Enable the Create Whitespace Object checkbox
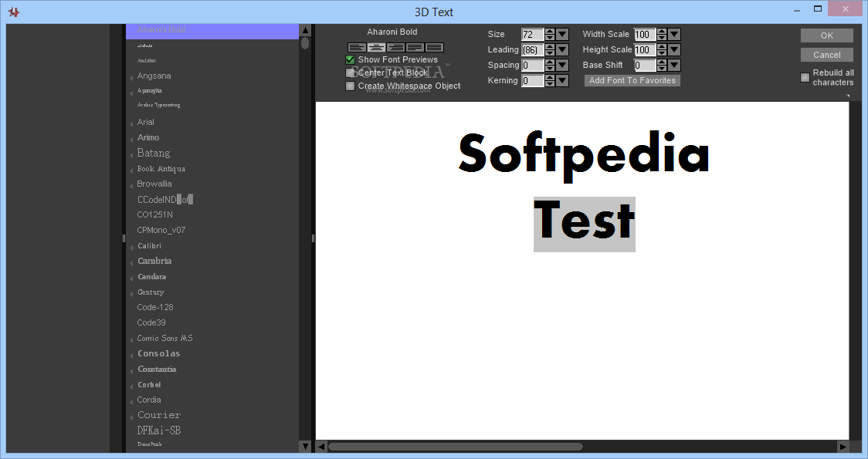This screenshot has height=459, width=868. tap(350, 86)
